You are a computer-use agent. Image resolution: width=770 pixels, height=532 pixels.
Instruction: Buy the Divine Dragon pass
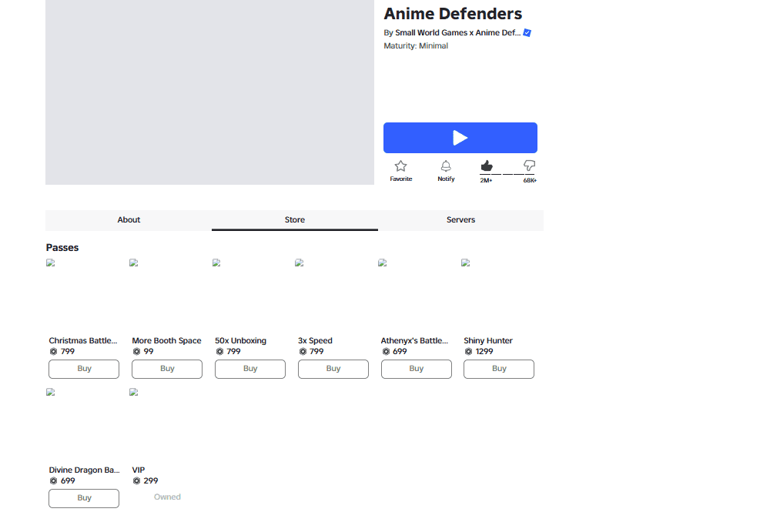(x=84, y=498)
